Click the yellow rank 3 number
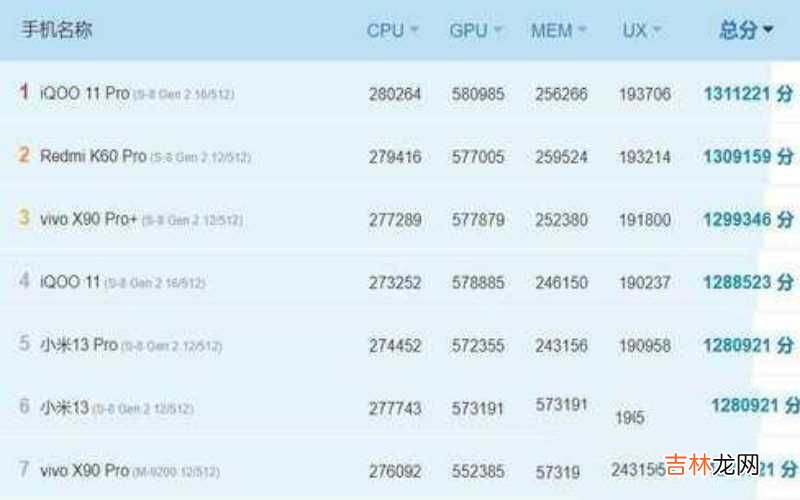800x500 pixels. pyautogui.click(x=24, y=218)
